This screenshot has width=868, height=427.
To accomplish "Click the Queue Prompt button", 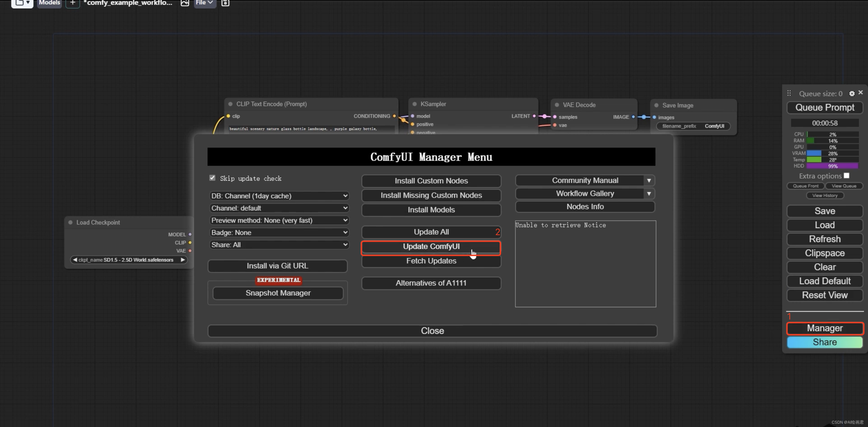I will 825,108.
